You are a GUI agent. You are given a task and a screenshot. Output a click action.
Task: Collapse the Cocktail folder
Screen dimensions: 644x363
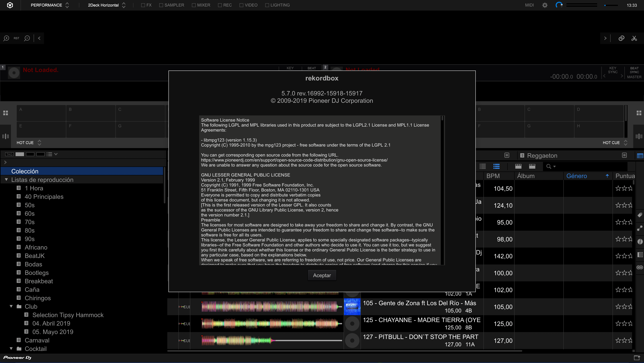tap(11, 349)
